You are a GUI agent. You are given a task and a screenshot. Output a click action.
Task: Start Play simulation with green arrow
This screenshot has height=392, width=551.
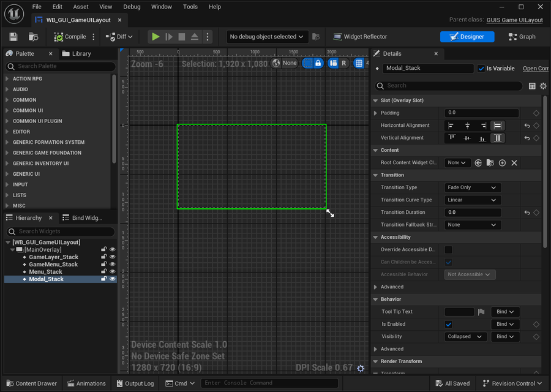click(156, 37)
